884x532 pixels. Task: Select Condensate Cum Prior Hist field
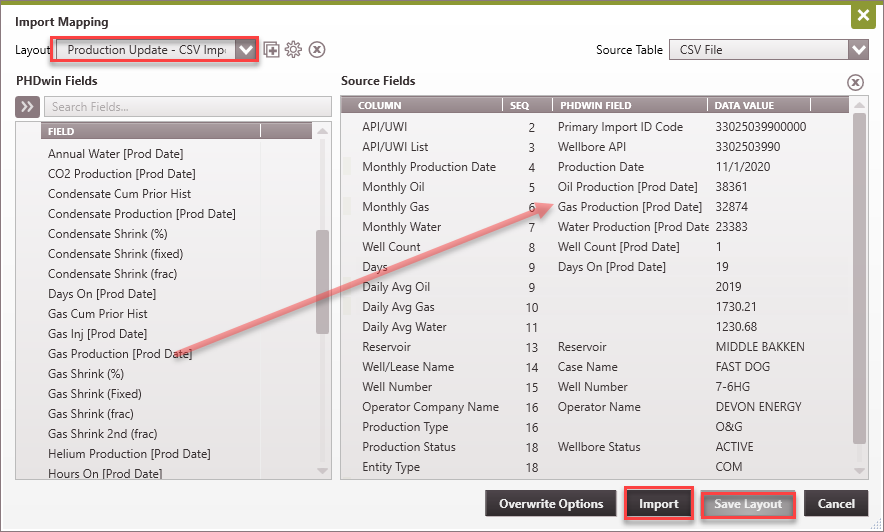tap(120, 194)
